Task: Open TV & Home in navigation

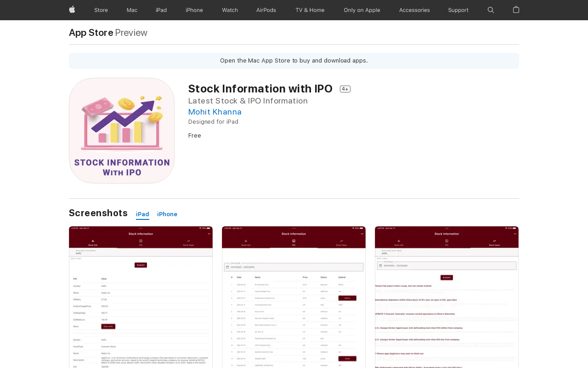Action: pos(310,10)
